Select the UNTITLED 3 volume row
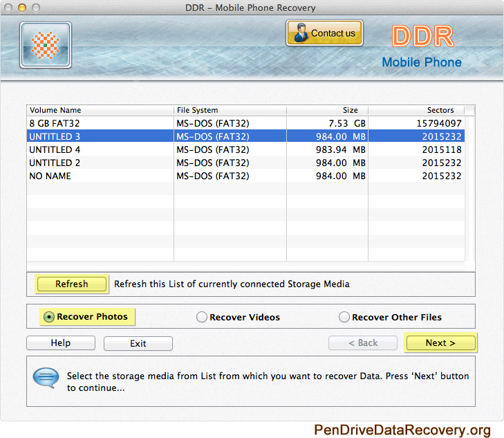This screenshot has width=504, height=438. (x=245, y=136)
